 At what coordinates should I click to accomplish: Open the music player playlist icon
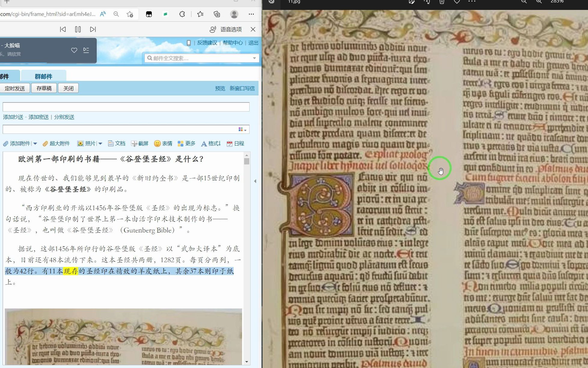tap(86, 50)
